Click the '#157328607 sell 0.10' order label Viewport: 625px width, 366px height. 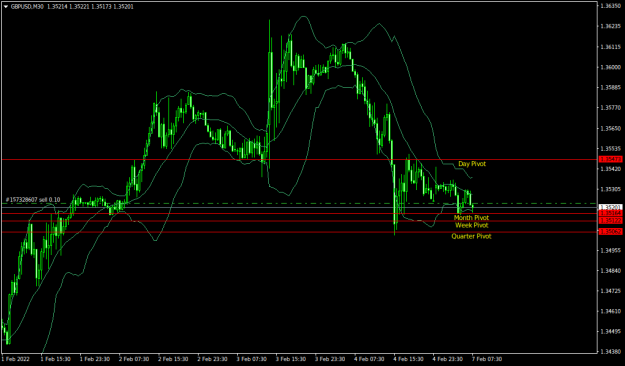[33, 200]
